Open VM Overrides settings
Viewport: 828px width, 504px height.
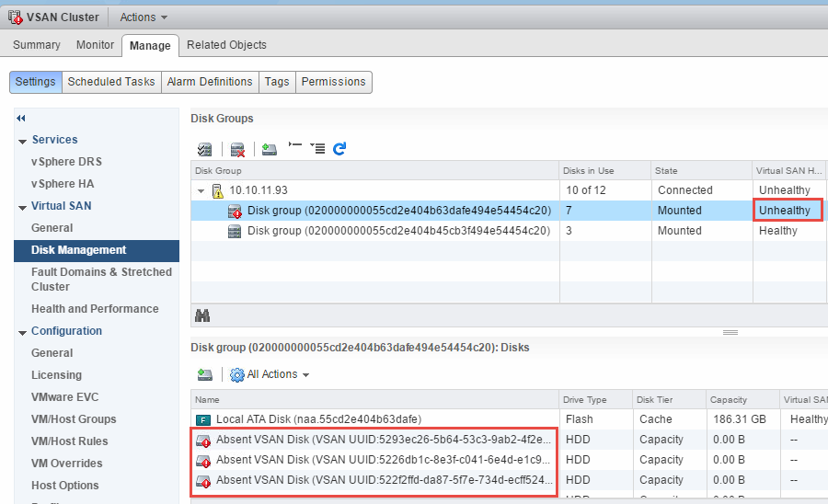(x=67, y=464)
